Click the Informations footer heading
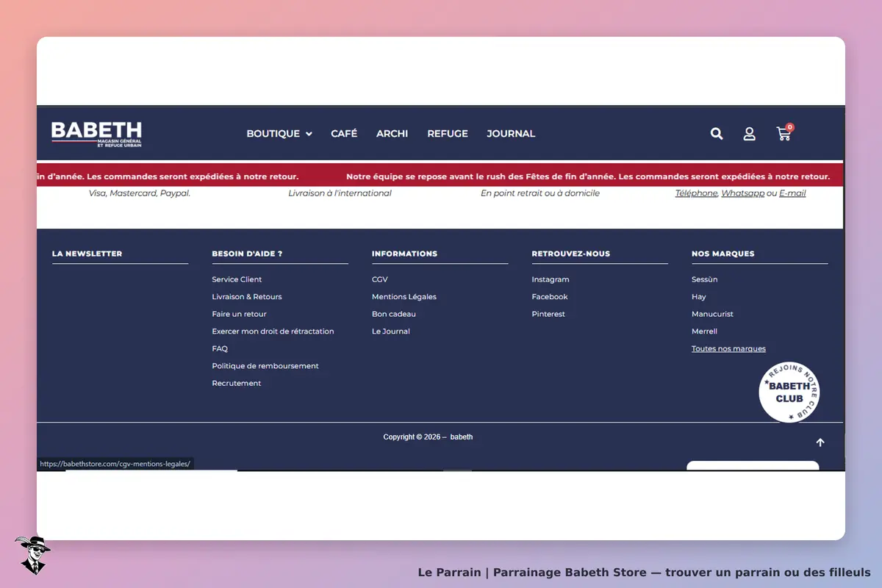This screenshot has width=882, height=588. (x=404, y=254)
